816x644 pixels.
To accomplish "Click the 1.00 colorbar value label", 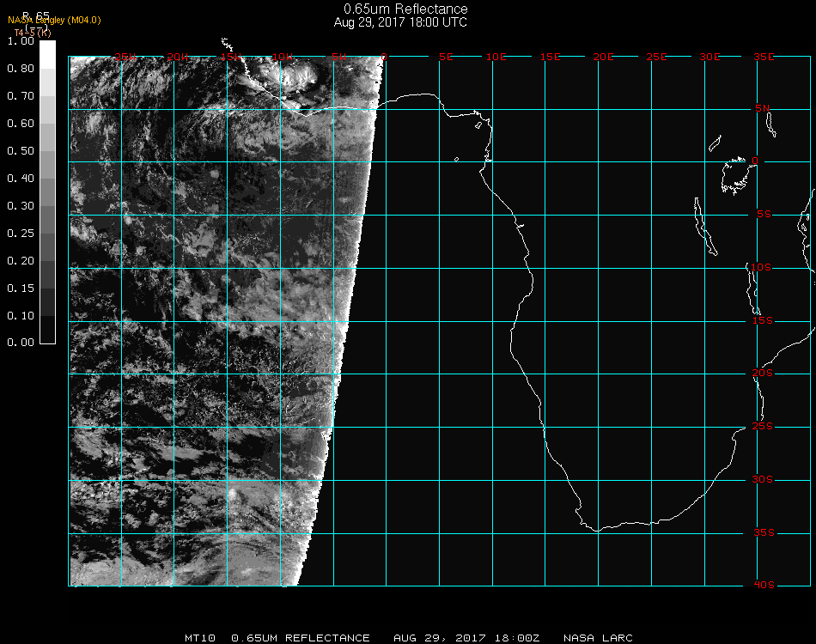I will click(x=21, y=41).
